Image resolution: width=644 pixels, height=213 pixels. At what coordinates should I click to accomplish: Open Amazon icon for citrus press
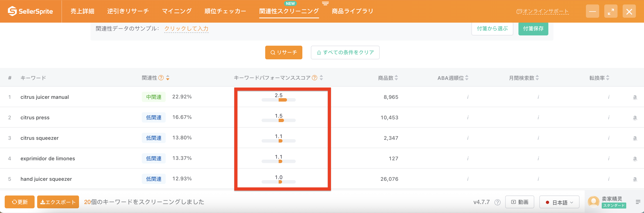[635, 118]
